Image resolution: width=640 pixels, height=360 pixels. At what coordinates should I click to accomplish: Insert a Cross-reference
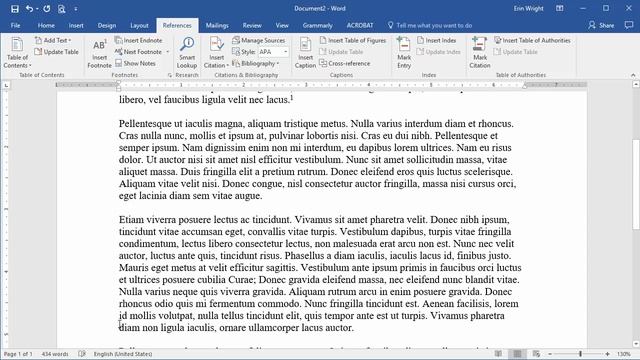click(x=345, y=63)
